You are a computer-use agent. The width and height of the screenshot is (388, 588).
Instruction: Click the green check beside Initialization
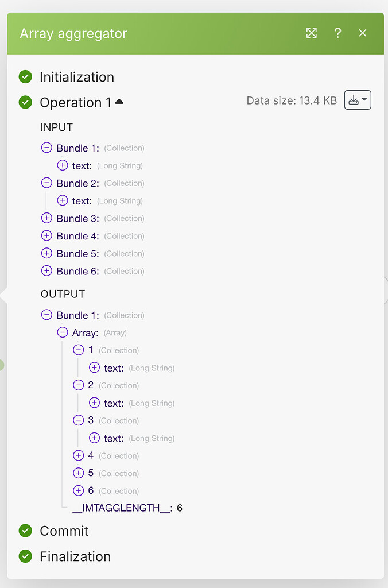25,76
